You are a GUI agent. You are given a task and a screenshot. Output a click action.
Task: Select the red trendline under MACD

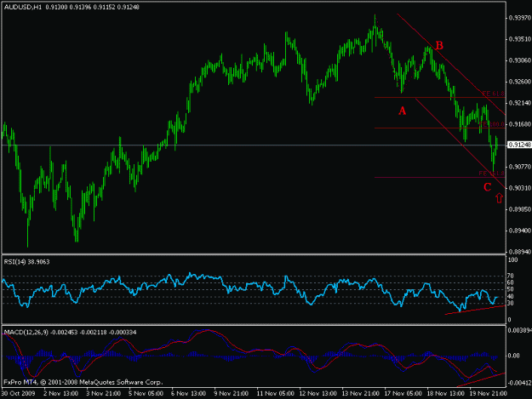pos(481,379)
